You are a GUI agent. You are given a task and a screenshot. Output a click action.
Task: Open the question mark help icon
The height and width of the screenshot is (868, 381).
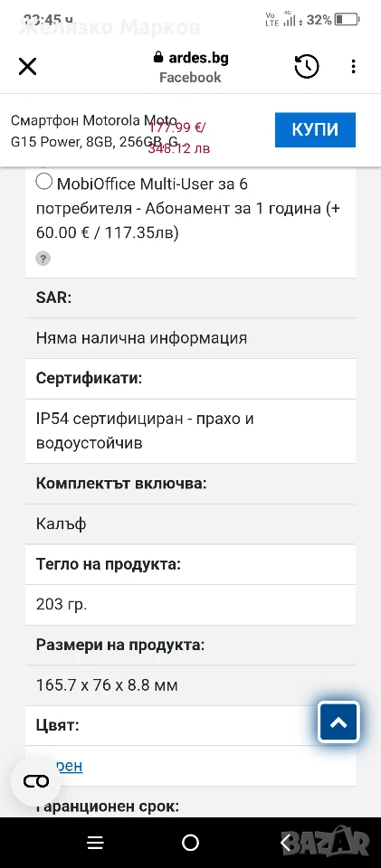coord(43,258)
